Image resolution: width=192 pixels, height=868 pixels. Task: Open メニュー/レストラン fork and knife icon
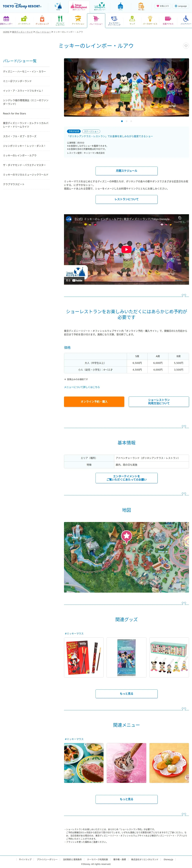click(x=60, y=21)
